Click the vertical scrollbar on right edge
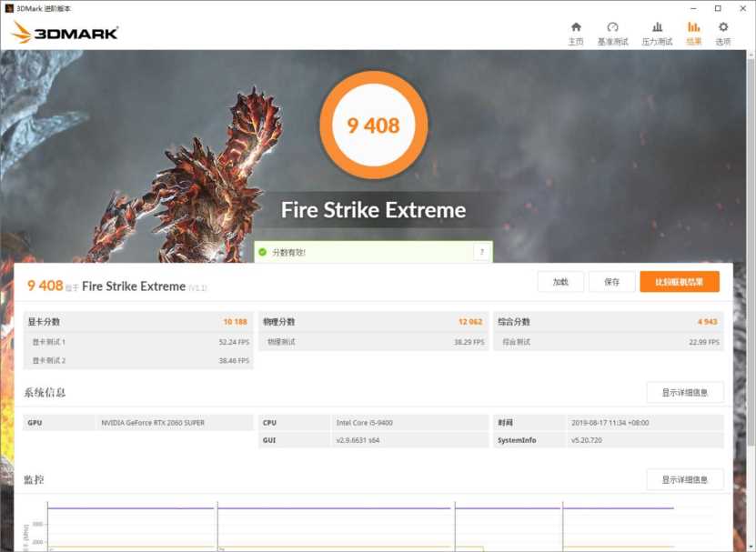The height and width of the screenshot is (552, 756). (751, 273)
